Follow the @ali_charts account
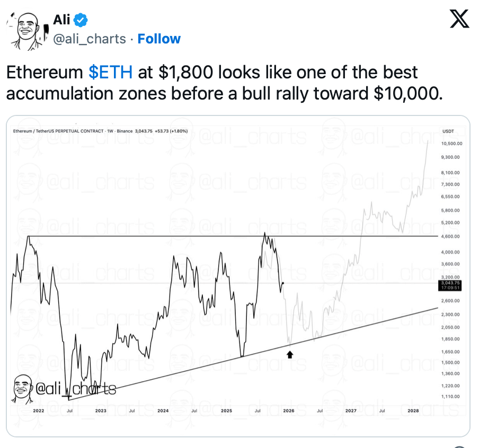This screenshot has height=448, width=479. tap(159, 39)
